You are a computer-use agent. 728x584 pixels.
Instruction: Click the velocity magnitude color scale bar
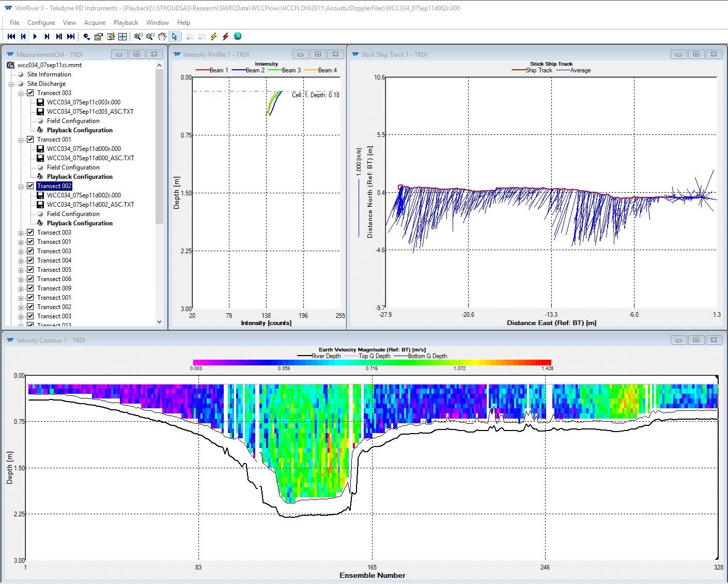tap(372, 363)
